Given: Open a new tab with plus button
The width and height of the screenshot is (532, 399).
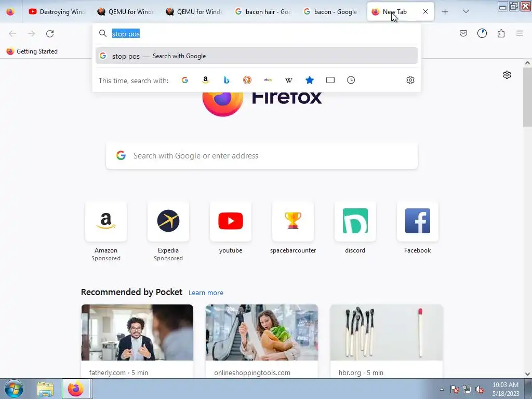Looking at the screenshot, I should coord(445,12).
